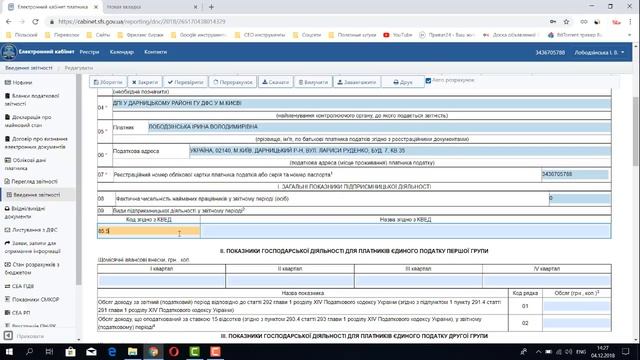This screenshot has height=360, width=640.
Task: Click the registration number field in row 07
Action: coord(575,174)
